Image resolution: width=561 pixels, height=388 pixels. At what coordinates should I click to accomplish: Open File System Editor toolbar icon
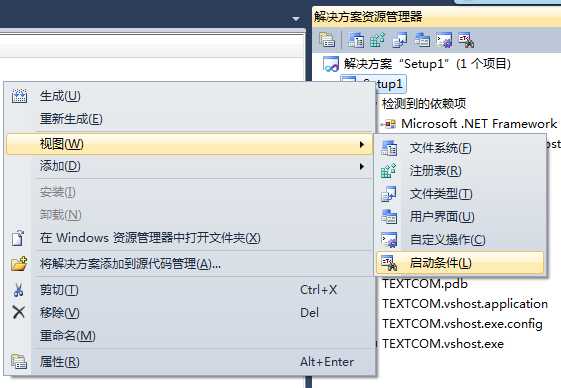click(356, 40)
